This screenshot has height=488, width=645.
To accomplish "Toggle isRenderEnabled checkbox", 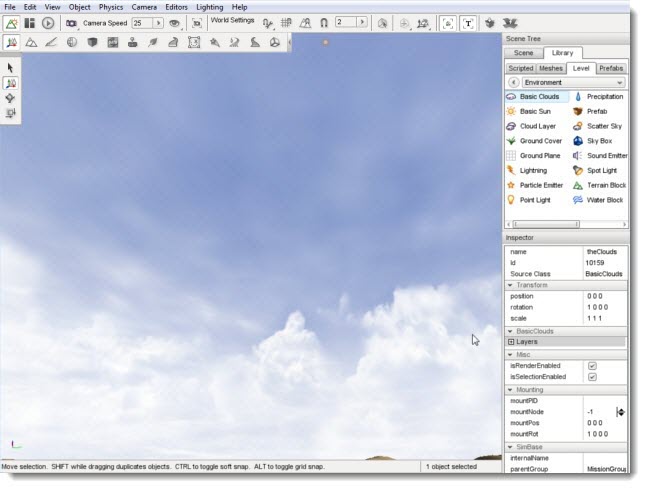I will (592, 366).
